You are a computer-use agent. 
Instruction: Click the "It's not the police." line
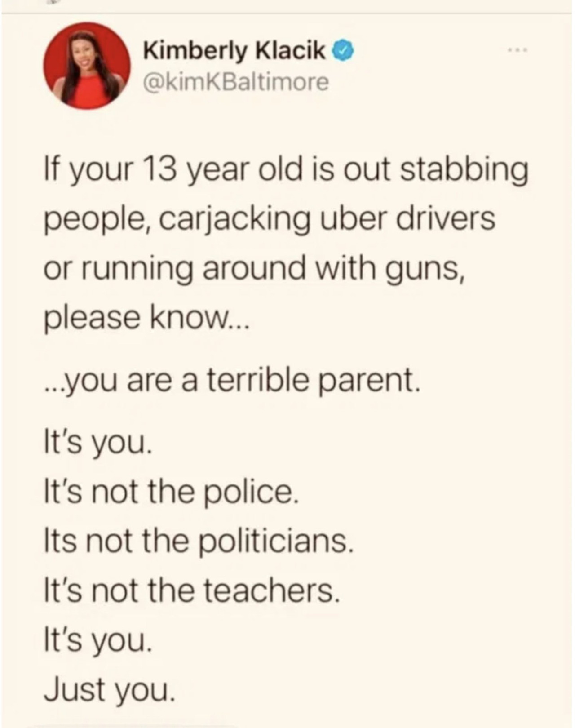point(170,492)
